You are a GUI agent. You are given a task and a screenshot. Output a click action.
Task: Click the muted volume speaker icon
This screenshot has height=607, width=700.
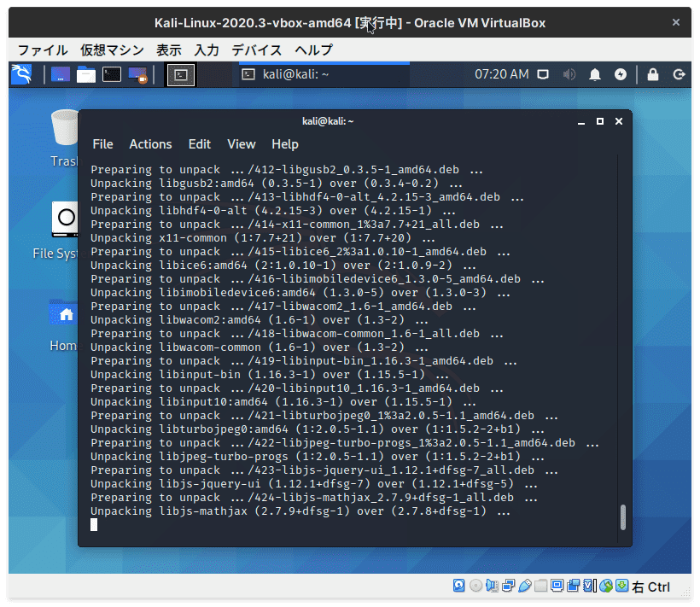(x=569, y=74)
